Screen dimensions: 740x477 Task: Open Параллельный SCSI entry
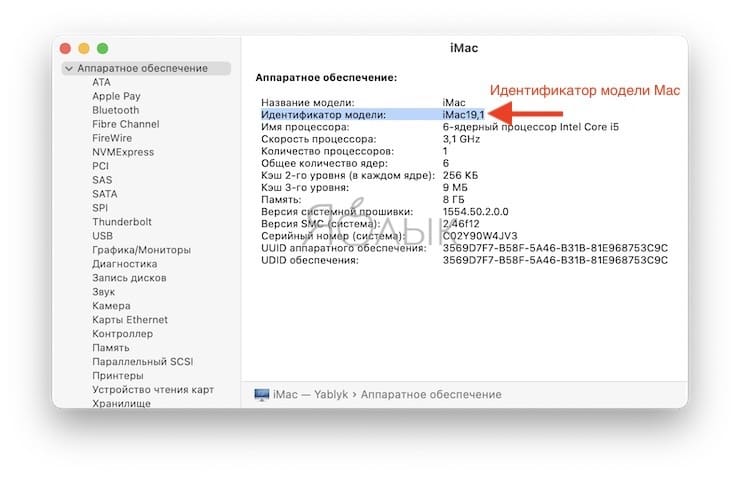143,361
